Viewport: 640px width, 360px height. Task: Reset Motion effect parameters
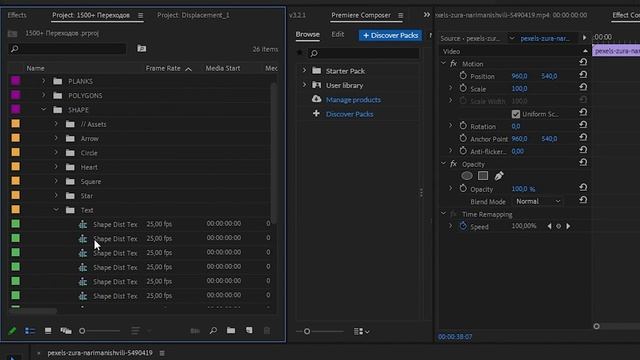583,62
